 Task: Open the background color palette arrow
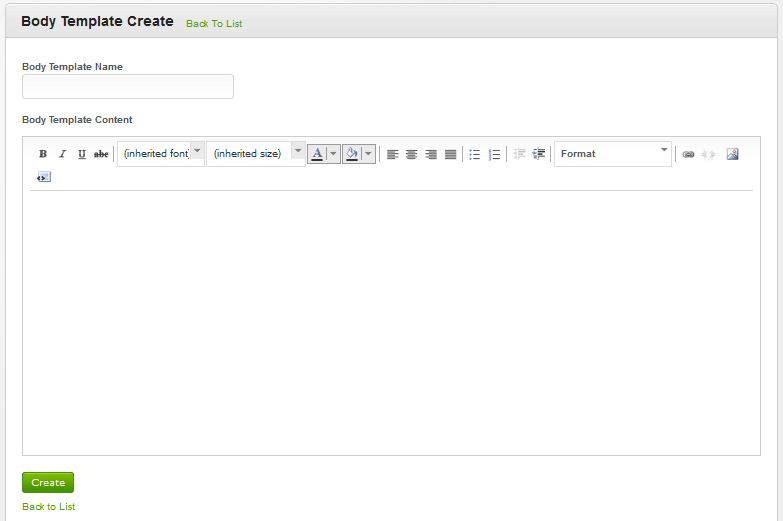(x=369, y=154)
